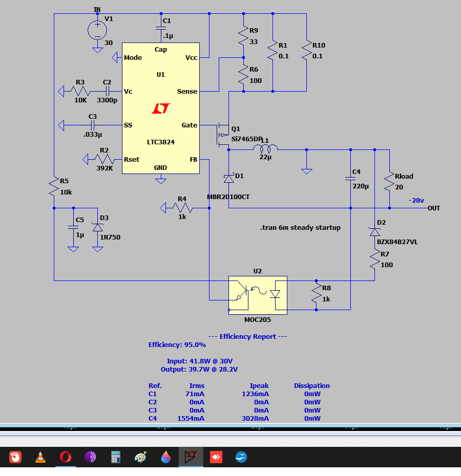Click the Irms column header
Image resolution: width=461 pixels, height=476 pixels.
197,385
